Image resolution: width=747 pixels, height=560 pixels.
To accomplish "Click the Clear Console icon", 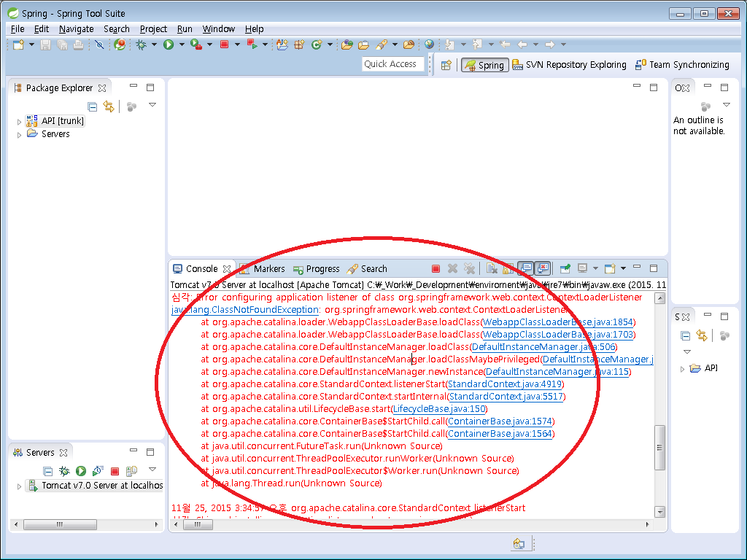I will coord(492,269).
